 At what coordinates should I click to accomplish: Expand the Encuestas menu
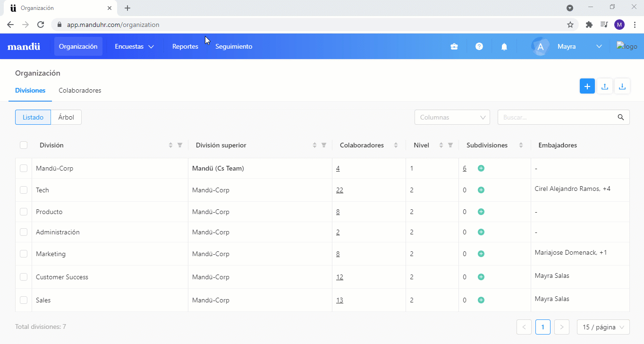pyautogui.click(x=135, y=46)
